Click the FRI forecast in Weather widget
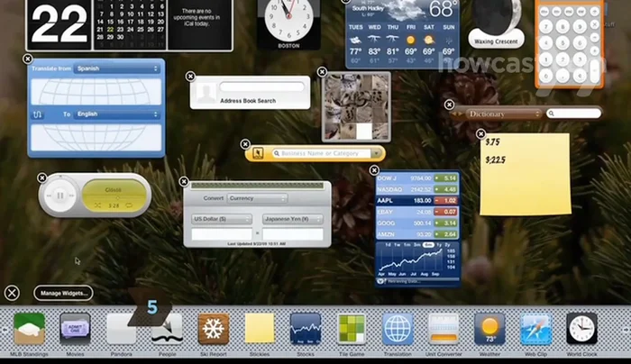This screenshot has height=364, width=631. [x=410, y=43]
